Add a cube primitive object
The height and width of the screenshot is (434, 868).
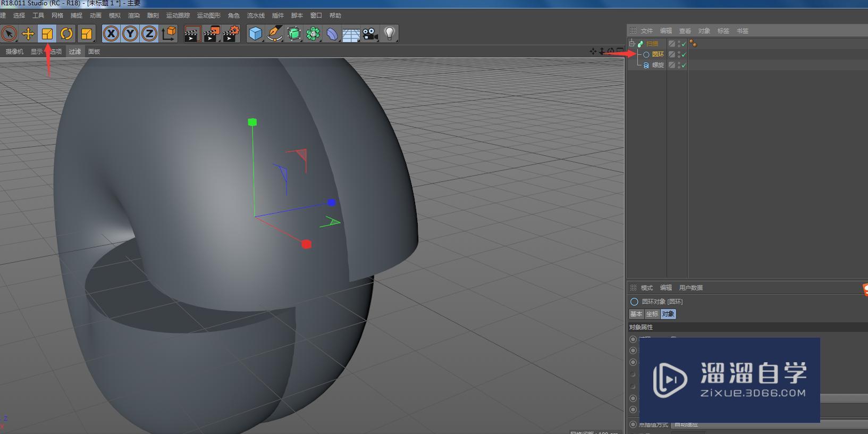[x=256, y=34]
